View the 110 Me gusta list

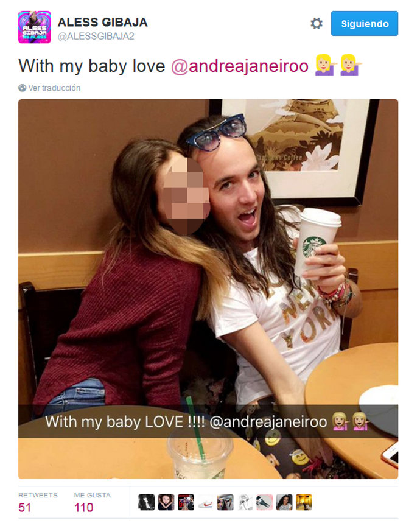[x=93, y=502]
